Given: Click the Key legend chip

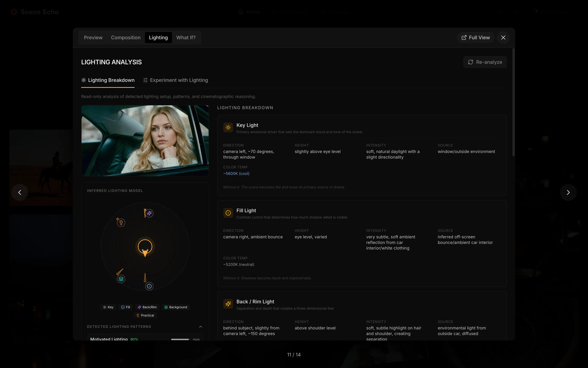Looking at the screenshot, I should point(108,307).
